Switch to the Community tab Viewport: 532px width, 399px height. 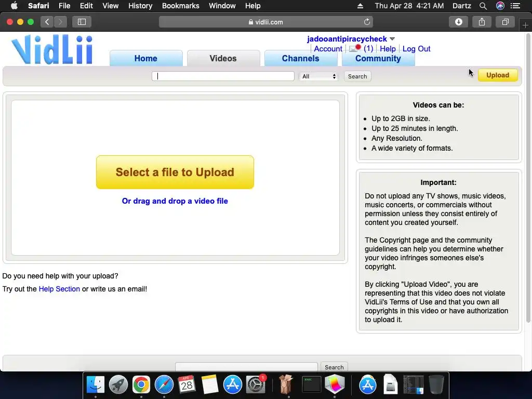378,58
